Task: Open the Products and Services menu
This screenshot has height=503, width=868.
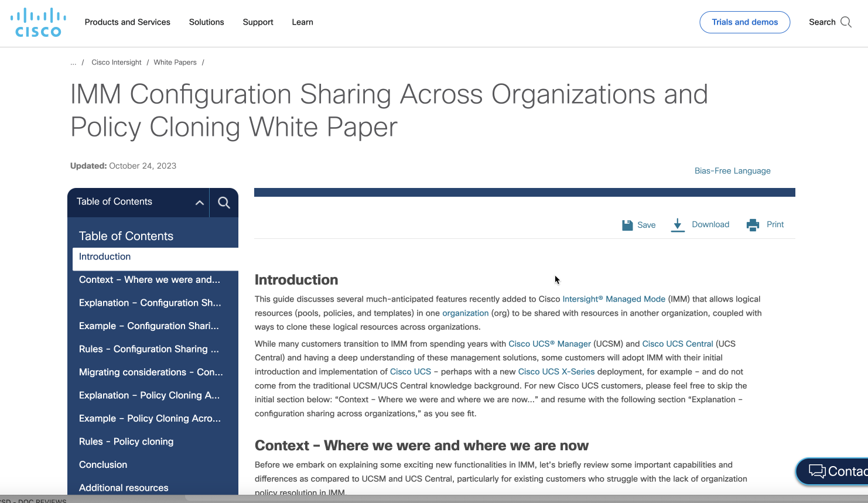Action: (x=127, y=22)
